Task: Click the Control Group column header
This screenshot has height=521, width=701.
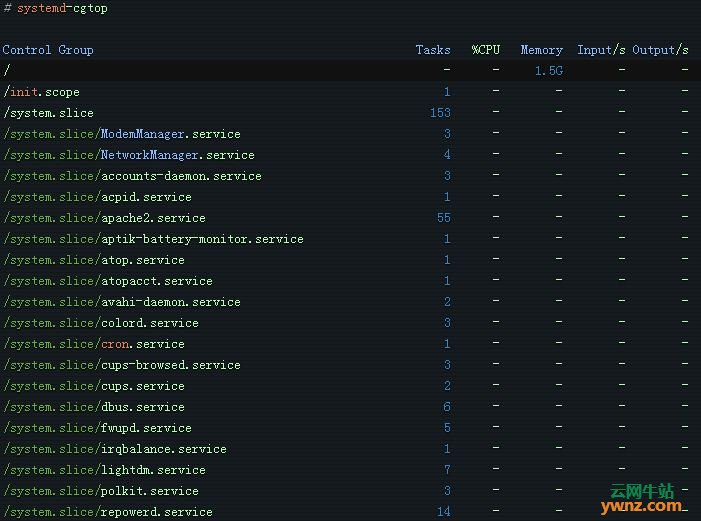Action: pos(48,50)
